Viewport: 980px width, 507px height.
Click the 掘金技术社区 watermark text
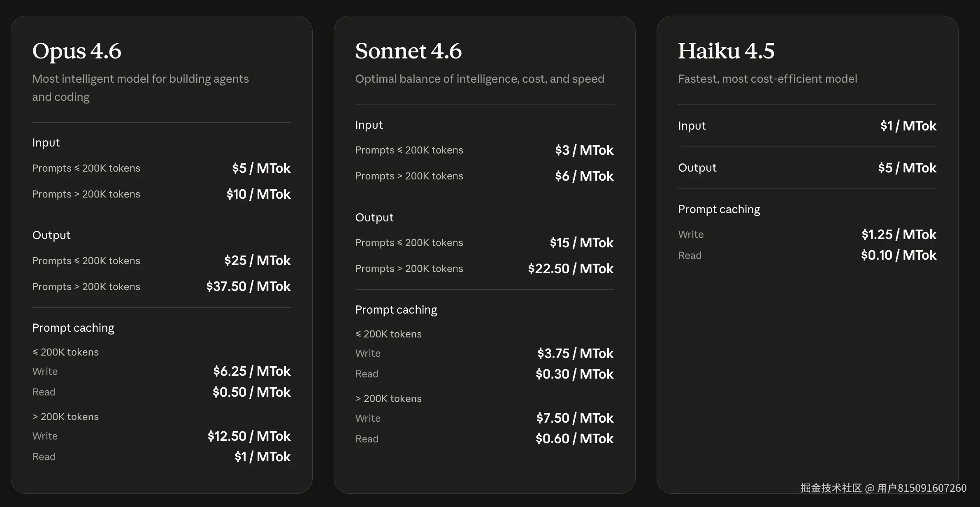(x=831, y=488)
